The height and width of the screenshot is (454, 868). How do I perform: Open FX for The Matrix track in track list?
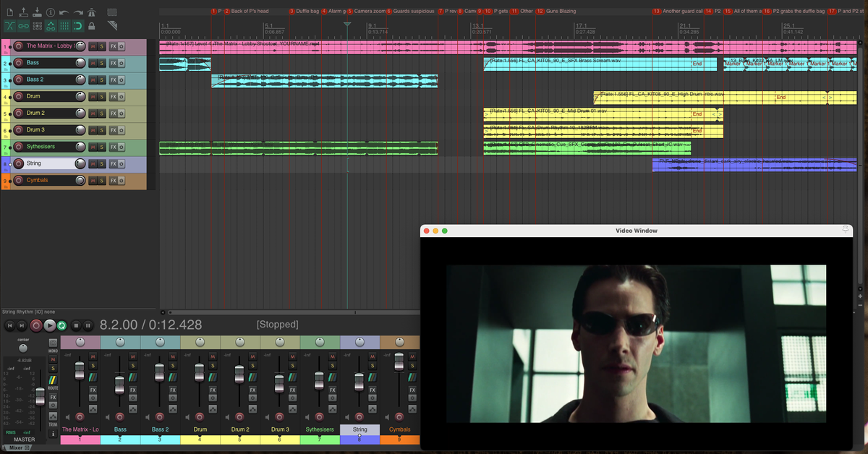click(x=113, y=46)
